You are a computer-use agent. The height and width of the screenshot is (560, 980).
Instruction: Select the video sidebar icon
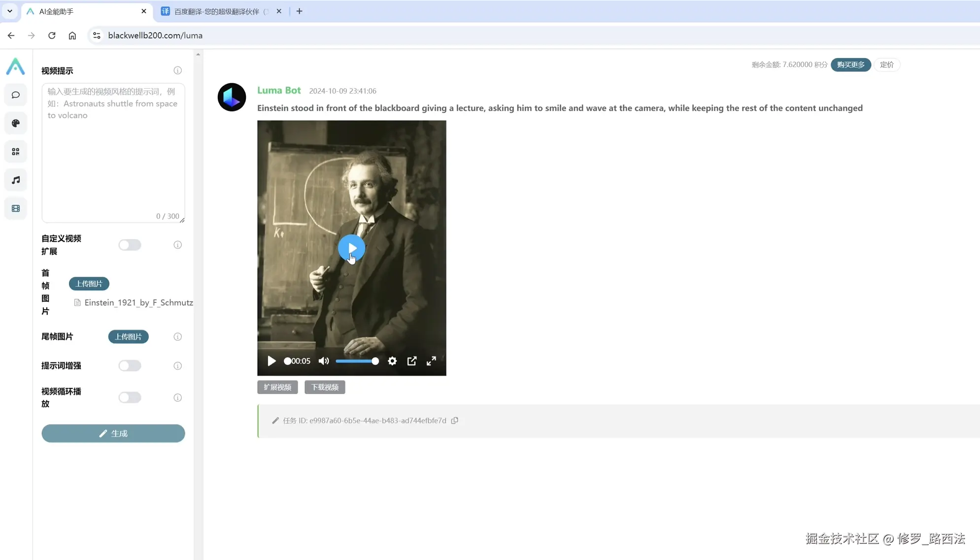tap(15, 208)
